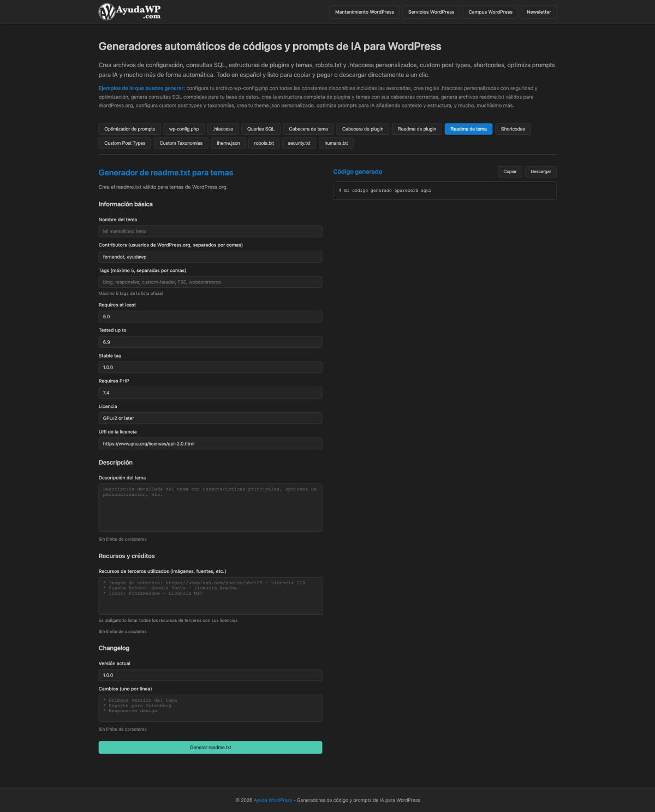Click the "Newsletter" navigation item
Screen dimensions: 655x812
coord(538,11)
